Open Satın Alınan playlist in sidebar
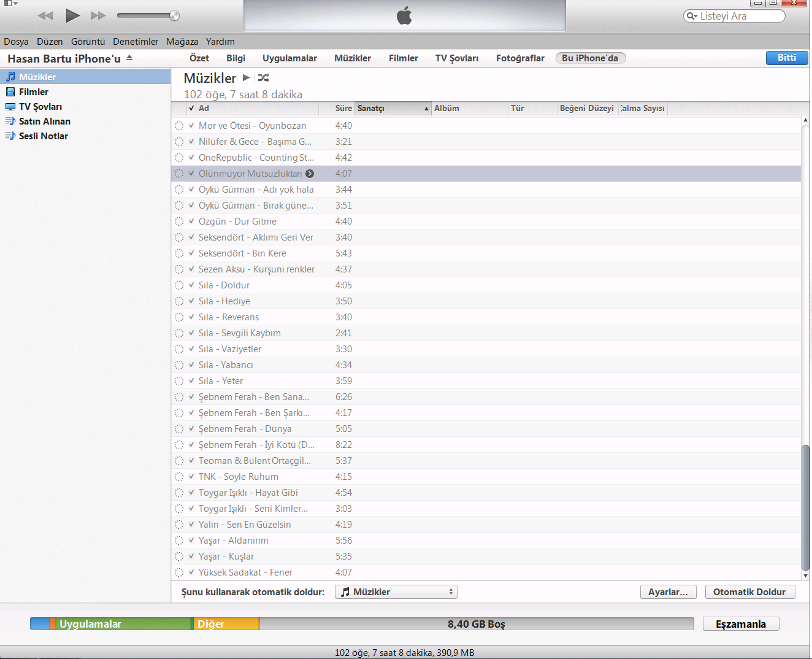812x659 pixels. click(x=85, y=121)
